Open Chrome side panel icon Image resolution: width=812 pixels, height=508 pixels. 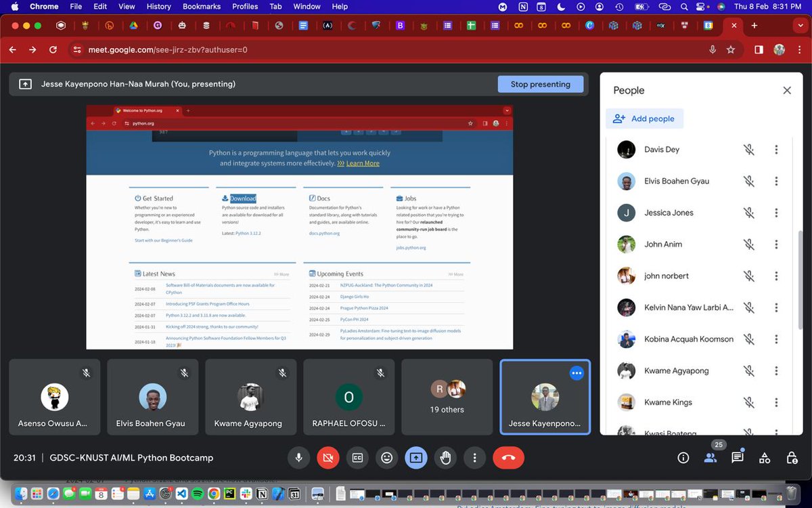759,49
